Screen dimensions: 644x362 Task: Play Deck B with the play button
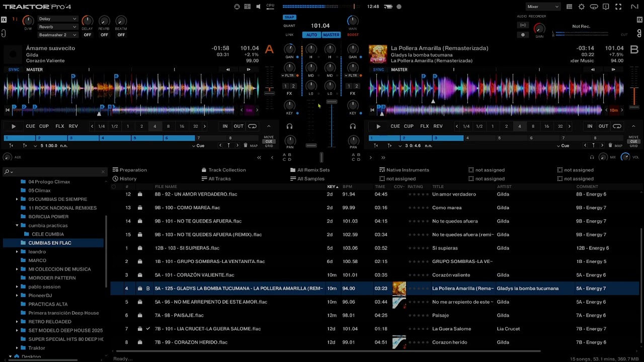click(378, 126)
